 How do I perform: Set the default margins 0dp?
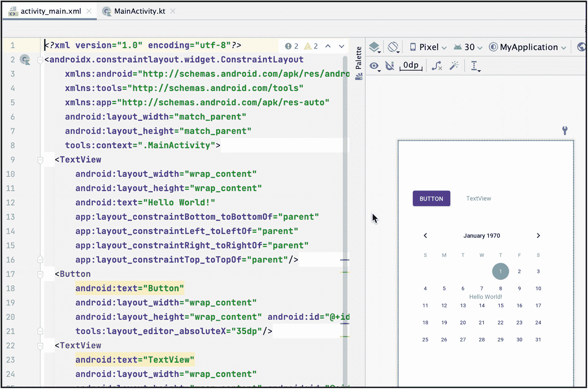pyautogui.click(x=411, y=66)
